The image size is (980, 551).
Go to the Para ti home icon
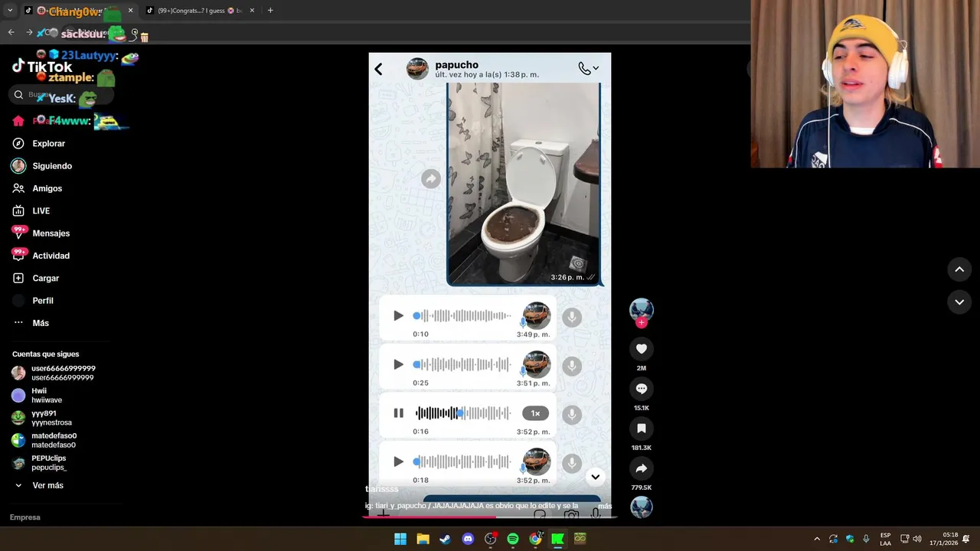click(18, 121)
